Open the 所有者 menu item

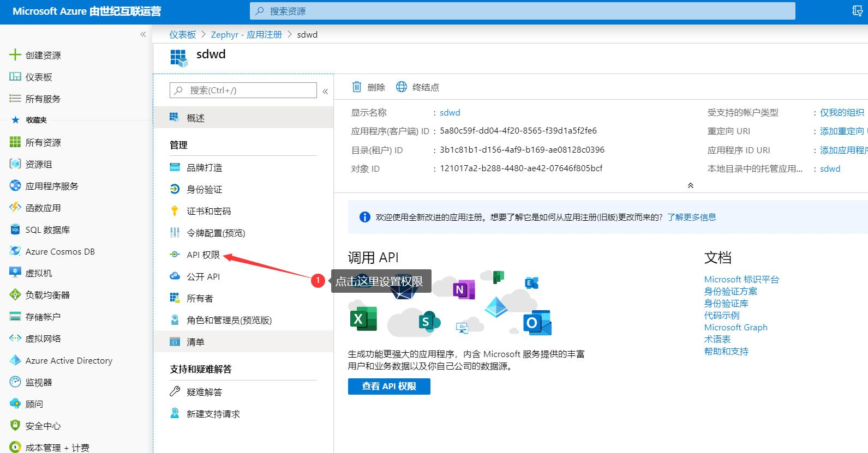243,298
